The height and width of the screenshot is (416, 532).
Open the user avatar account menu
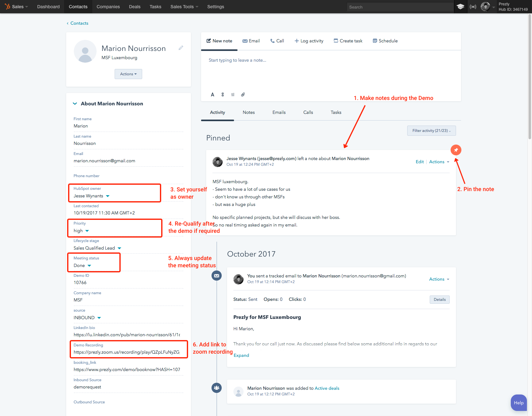(x=485, y=7)
